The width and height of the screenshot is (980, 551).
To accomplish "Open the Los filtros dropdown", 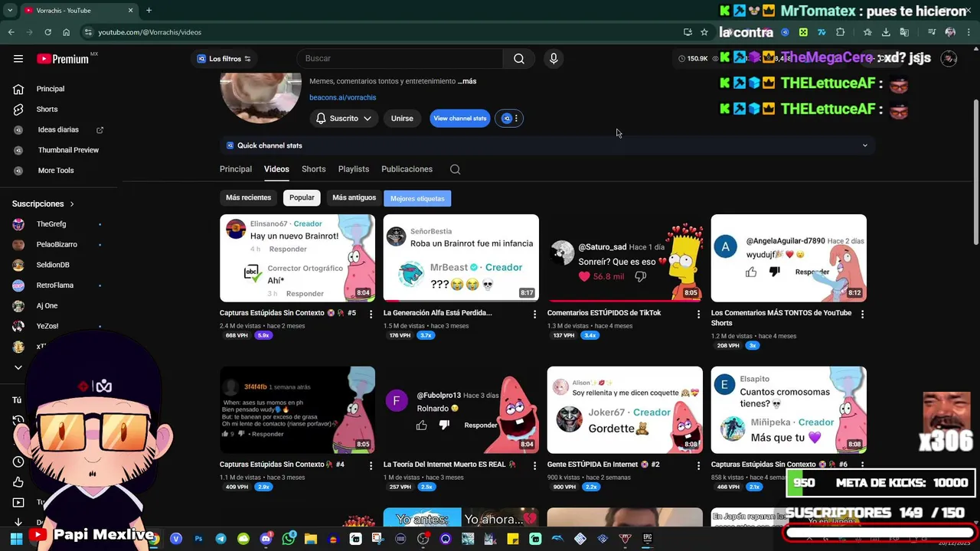I will pos(224,59).
